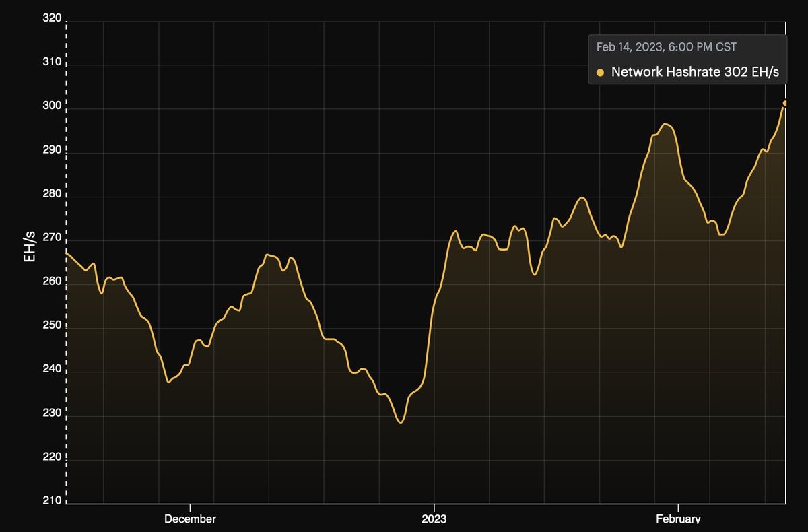This screenshot has height=532, width=808.
Task: Select the 2023 label on x-axis
Action: pyautogui.click(x=434, y=519)
